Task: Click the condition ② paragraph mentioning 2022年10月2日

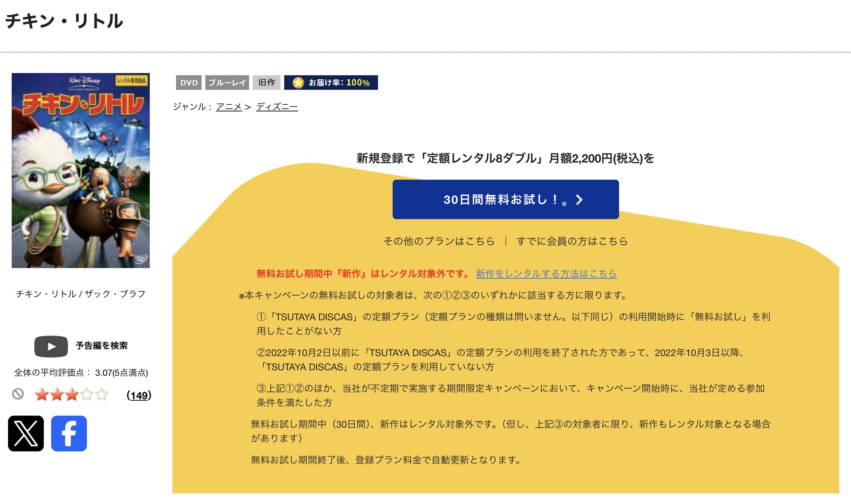Action: (500, 360)
